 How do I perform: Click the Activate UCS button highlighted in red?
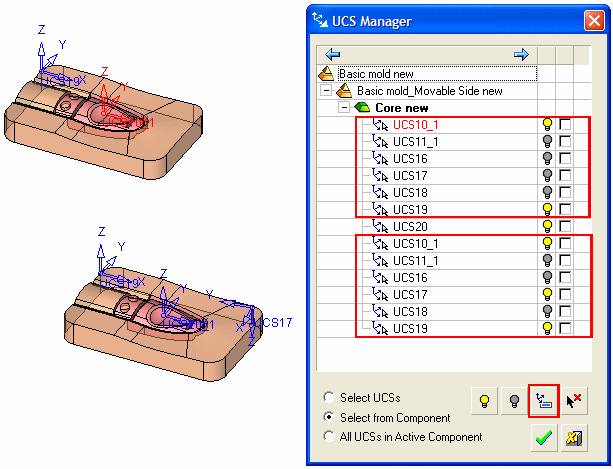(544, 401)
